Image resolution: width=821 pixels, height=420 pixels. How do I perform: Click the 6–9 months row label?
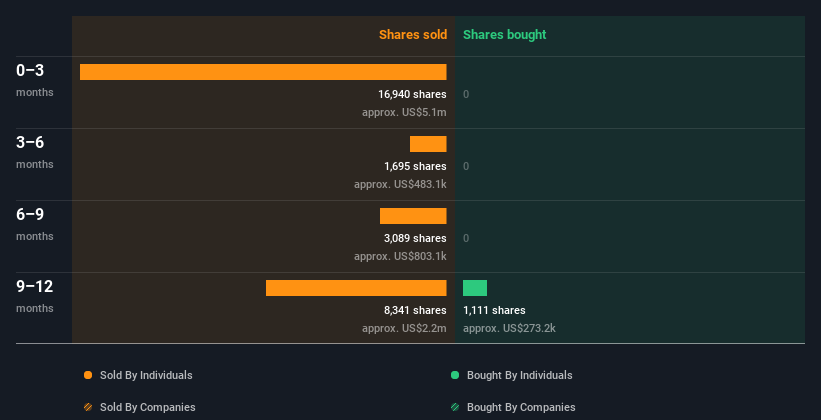(x=35, y=224)
